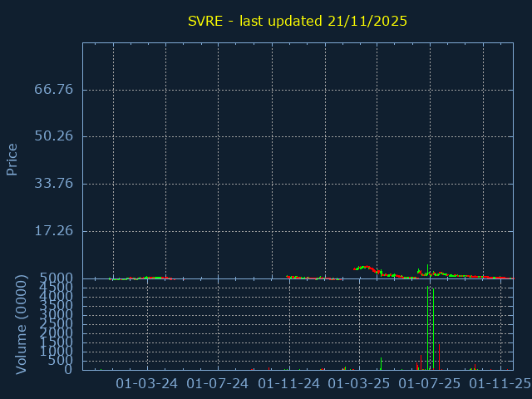532x399 pixels.
Task: Click the price label 17.26
Action: click(53, 231)
